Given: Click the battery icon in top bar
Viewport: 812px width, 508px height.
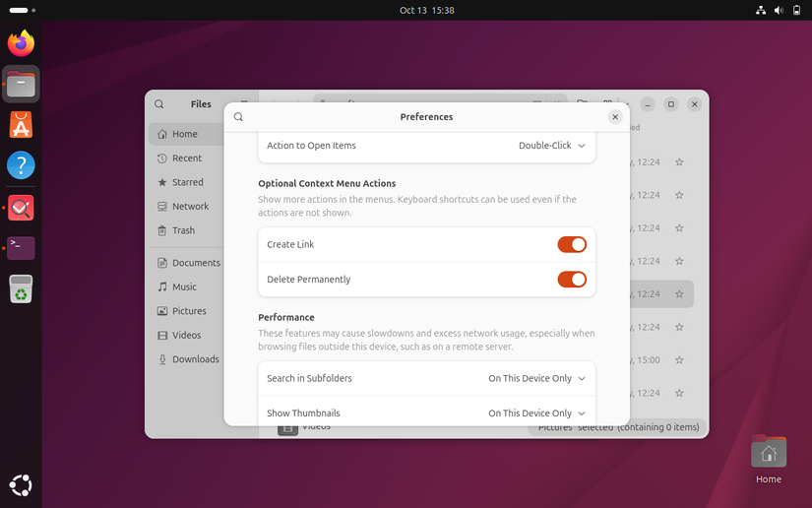Looking at the screenshot, I should tap(797, 11).
